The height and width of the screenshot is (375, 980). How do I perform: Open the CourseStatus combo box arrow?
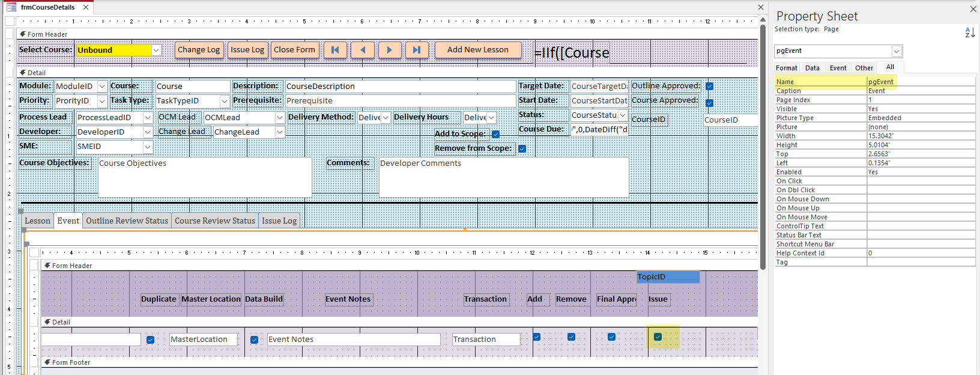pyautogui.click(x=623, y=115)
